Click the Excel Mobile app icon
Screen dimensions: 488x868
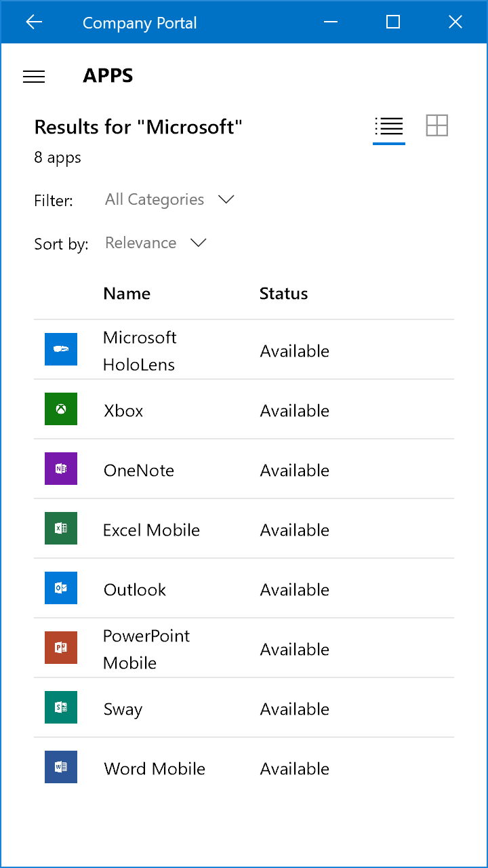tap(61, 528)
